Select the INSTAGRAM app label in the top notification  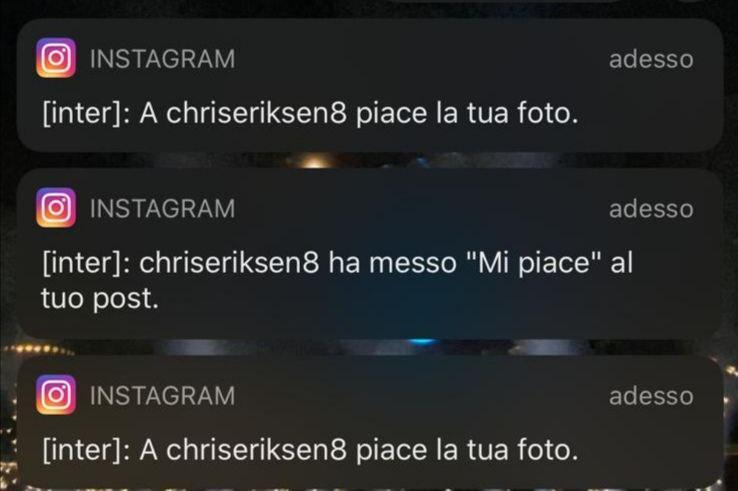pyautogui.click(x=162, y=59)
